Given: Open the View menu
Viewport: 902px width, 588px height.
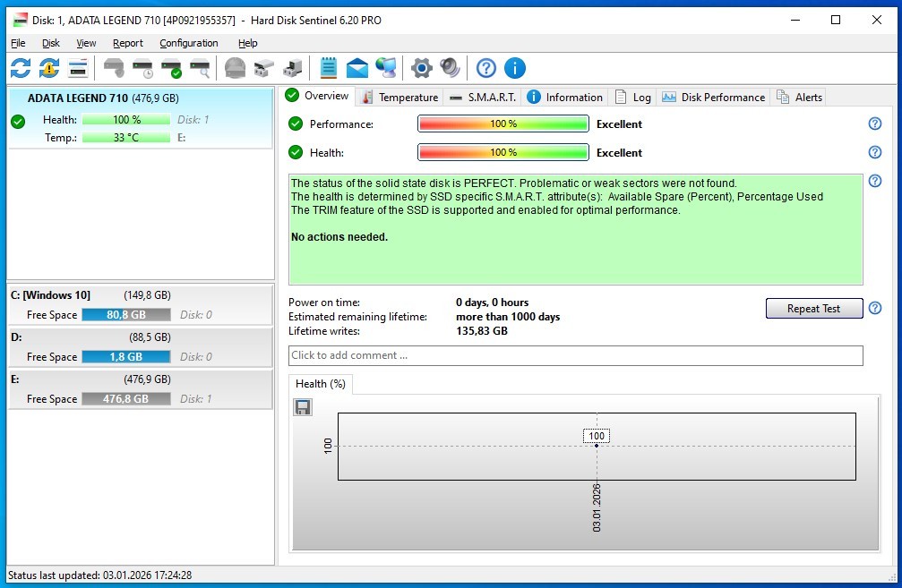Looking at the screenshot, I should [86, 43].
